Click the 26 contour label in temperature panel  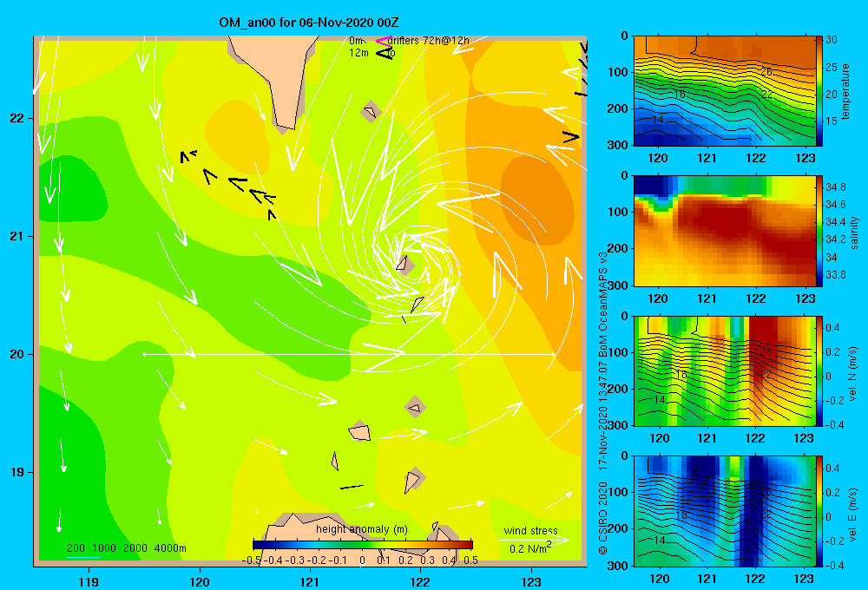(x=766, y=72)
